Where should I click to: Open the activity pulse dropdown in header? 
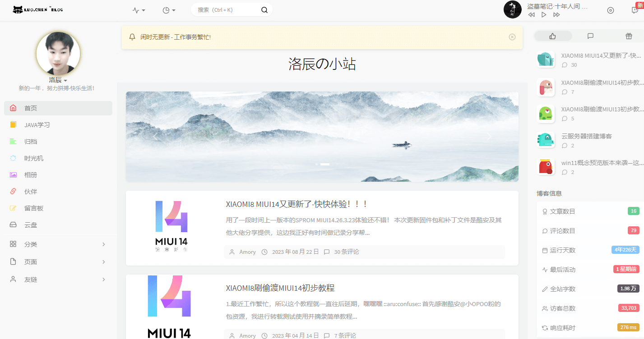[x=139, y=10]
